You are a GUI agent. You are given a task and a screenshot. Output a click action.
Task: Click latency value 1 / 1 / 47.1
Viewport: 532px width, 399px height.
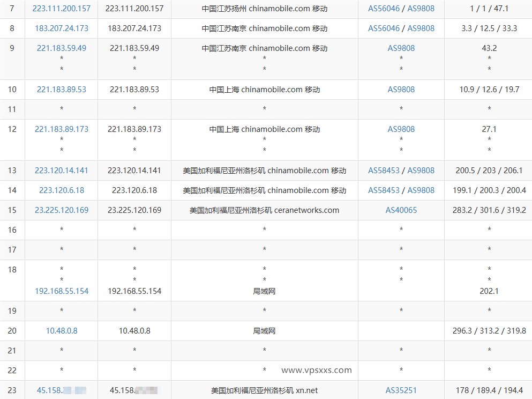tap(489, 9)
